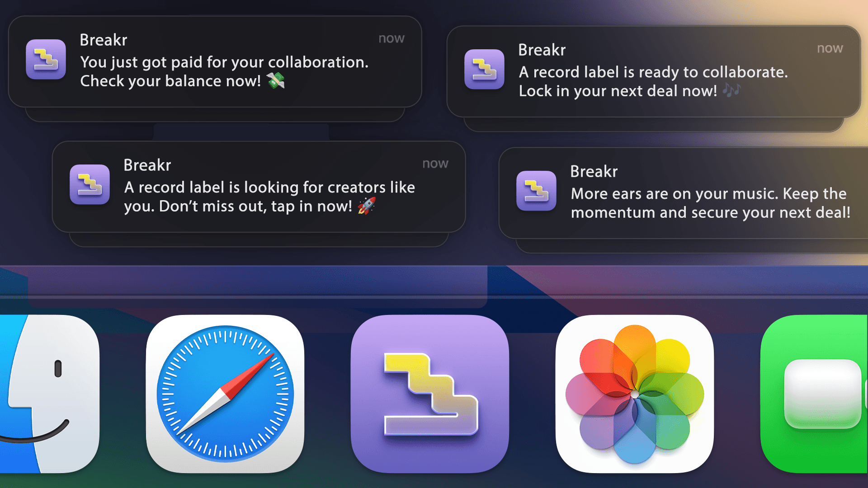868x488 pixels.
Task: Open the Breakr app in dock
Action: click(430, 394)
